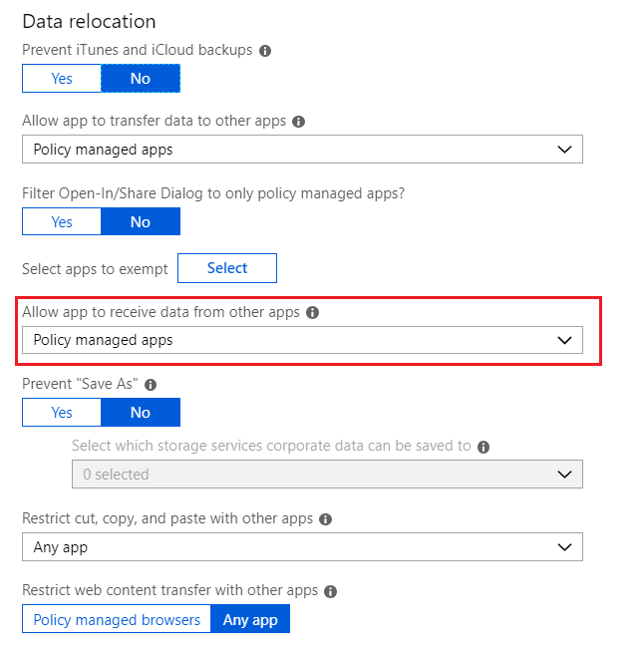Select No under Prevent "Save As"
This screenshot has height=652, width=644.
click(141, 412)
